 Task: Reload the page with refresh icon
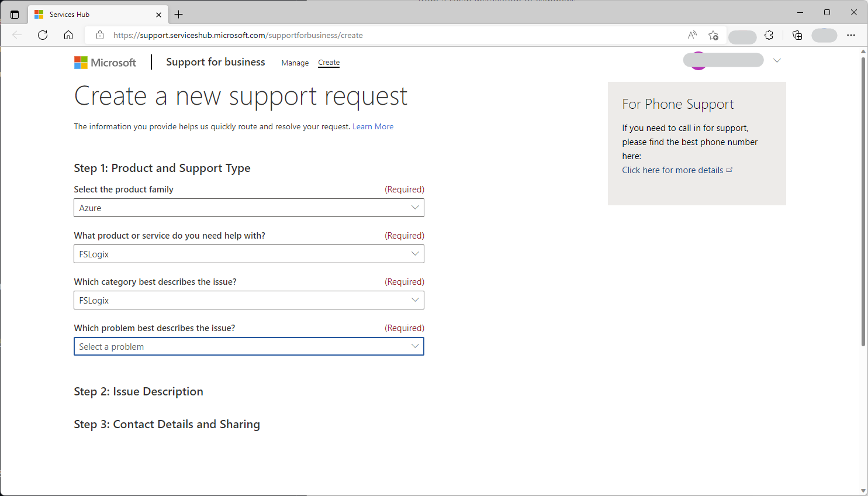(43, 35)
